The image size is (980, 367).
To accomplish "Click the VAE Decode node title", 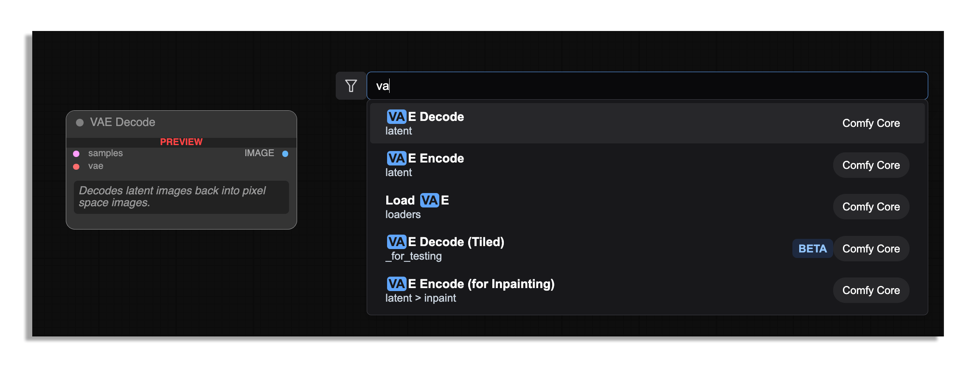I will tap(123, 122).
